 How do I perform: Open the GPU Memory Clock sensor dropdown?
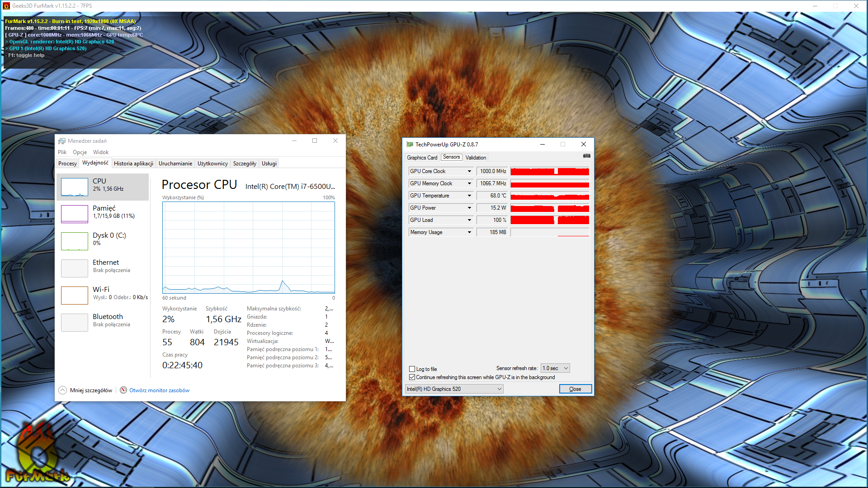[x=469, y=183]
